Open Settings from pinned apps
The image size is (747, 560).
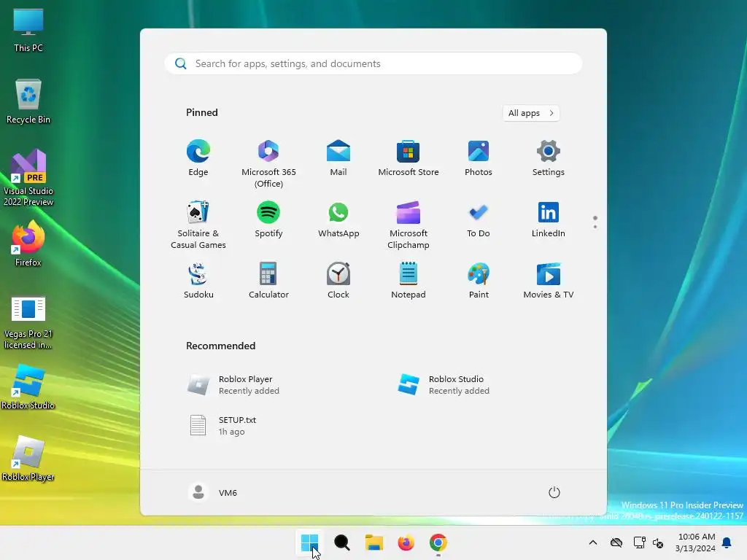[549, 158]
